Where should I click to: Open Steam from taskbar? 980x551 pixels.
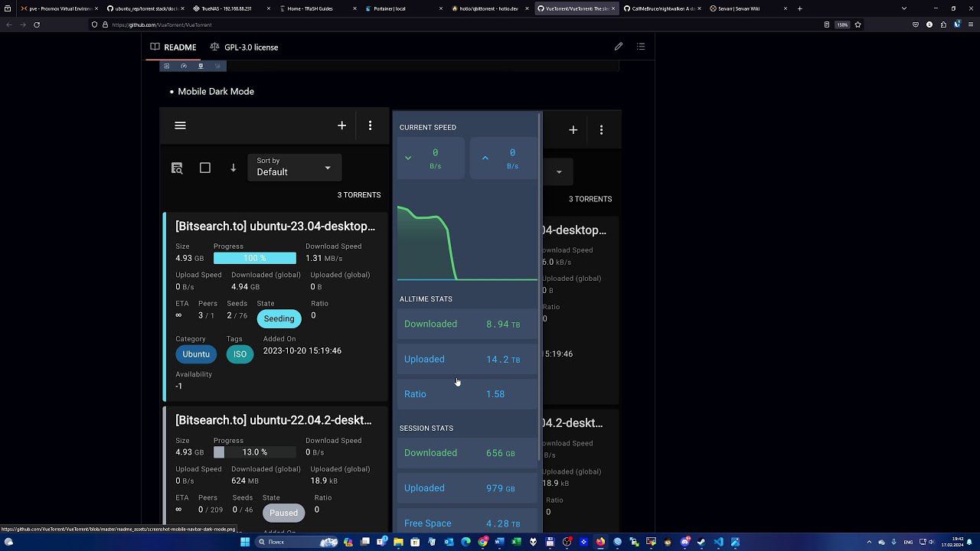pos(701,542)
